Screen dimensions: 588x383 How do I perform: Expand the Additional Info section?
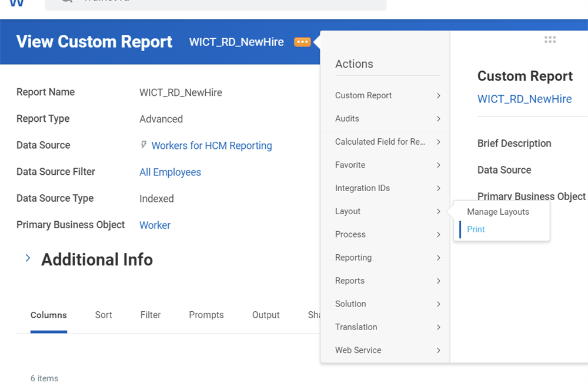28,258
